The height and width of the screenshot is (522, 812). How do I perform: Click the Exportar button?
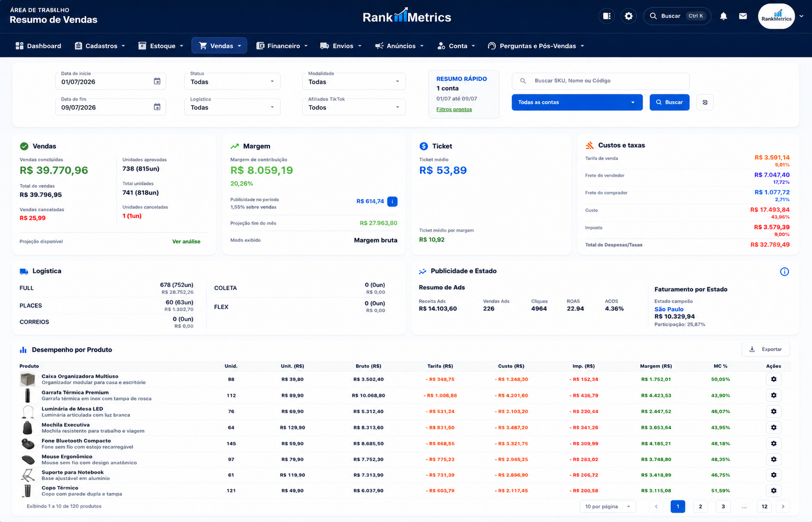(766, 349)
